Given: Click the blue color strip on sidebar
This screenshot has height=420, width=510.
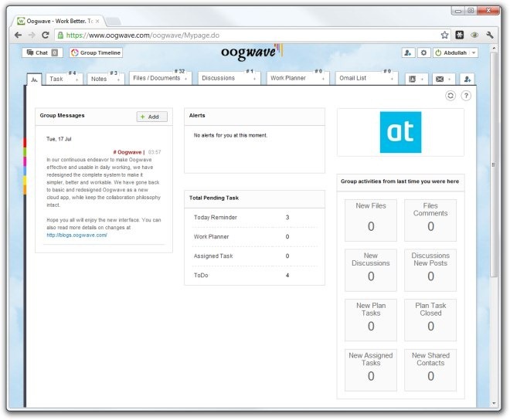Looking at the screenshot, I should pyautogui.click(x=25, y=171).
